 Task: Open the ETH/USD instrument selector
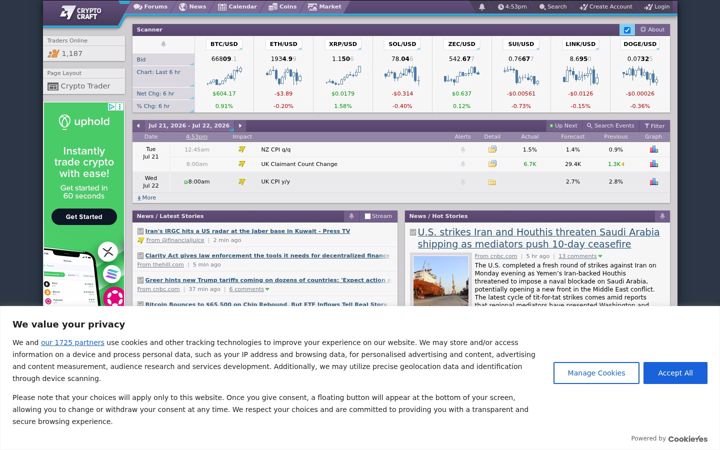[x=283, y=44]
